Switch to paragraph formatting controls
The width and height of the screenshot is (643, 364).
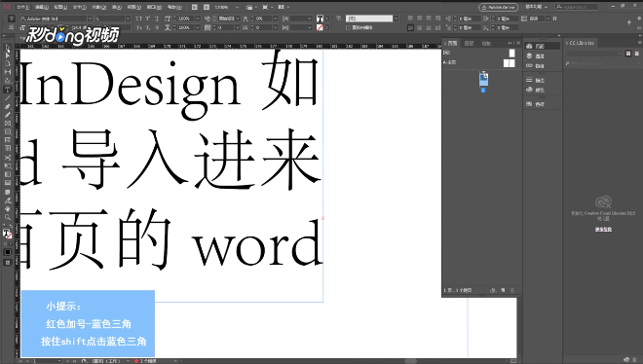click(x=12, y=27)
